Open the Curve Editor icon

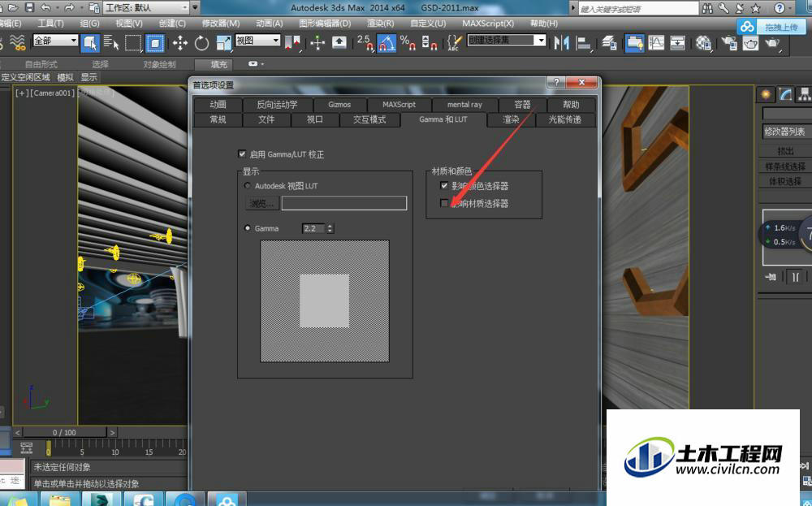(x=656, y=43)
